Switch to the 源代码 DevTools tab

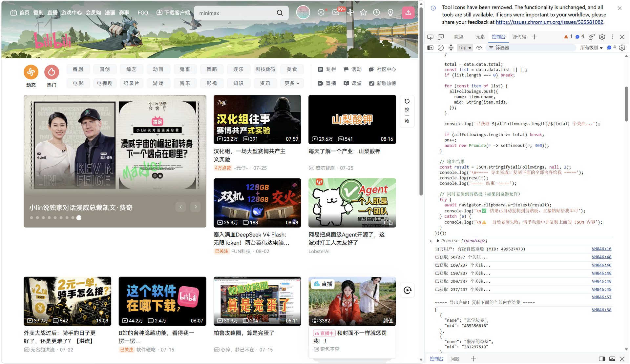[x=519, y=37]
